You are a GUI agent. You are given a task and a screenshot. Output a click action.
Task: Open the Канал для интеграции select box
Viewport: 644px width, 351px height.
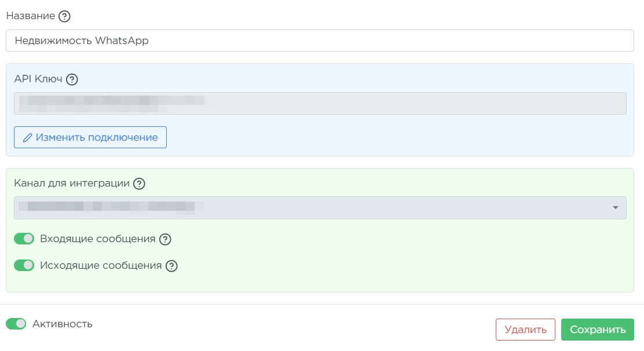320,208
